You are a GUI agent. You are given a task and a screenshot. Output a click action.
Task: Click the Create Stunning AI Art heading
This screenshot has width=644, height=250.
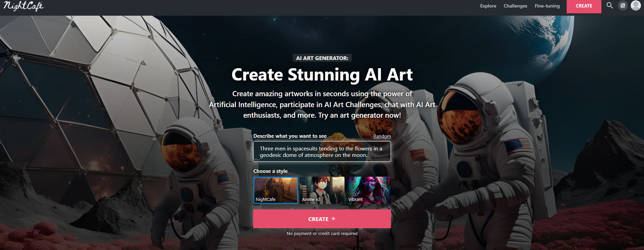[x=322, y=75]
